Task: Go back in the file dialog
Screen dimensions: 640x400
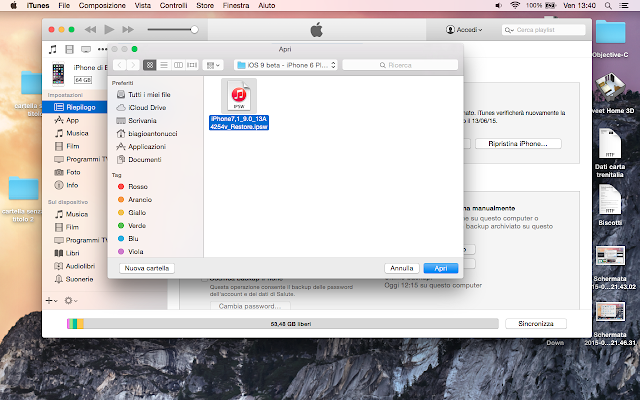Action: (x=120, y=65)
